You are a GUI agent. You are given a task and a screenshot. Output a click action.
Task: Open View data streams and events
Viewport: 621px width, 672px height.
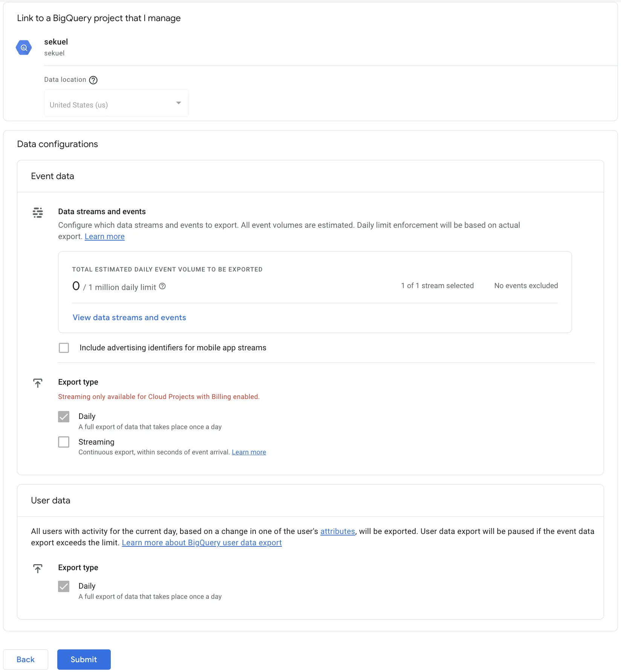(129, 317)
